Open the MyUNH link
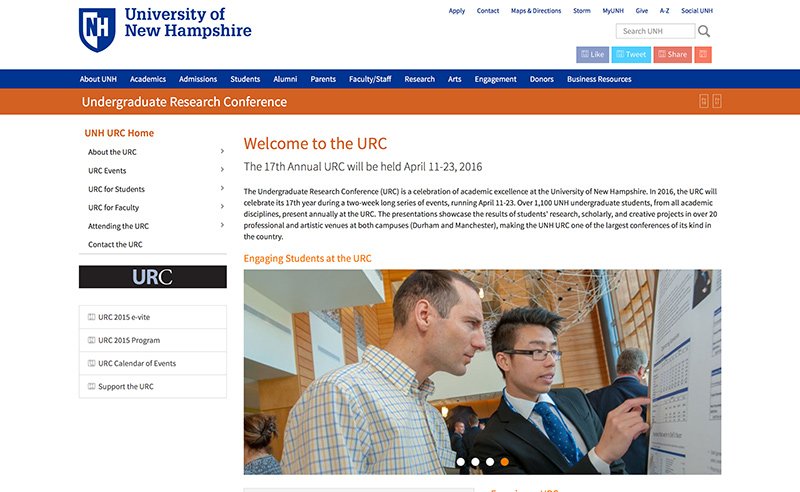Viewport: 800px width, 492px height. [613, 11]
